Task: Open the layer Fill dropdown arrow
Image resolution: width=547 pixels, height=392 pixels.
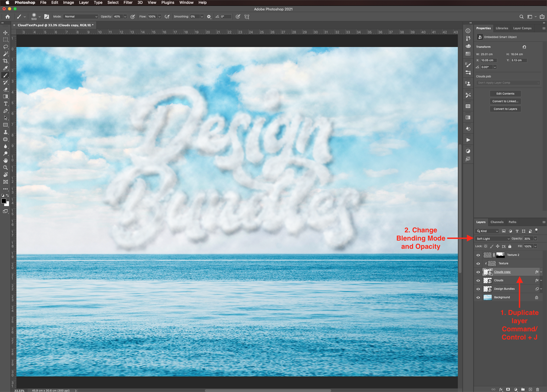Action: click(x=535, y=246)
